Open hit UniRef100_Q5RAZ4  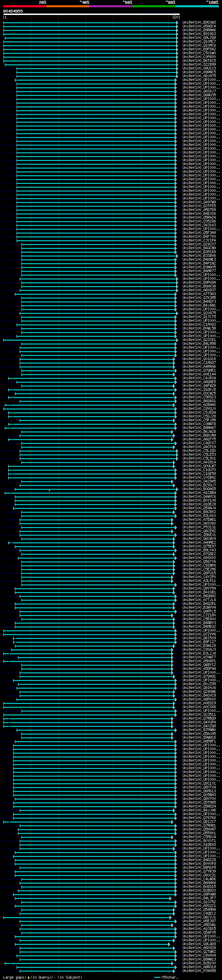point(199,217)
